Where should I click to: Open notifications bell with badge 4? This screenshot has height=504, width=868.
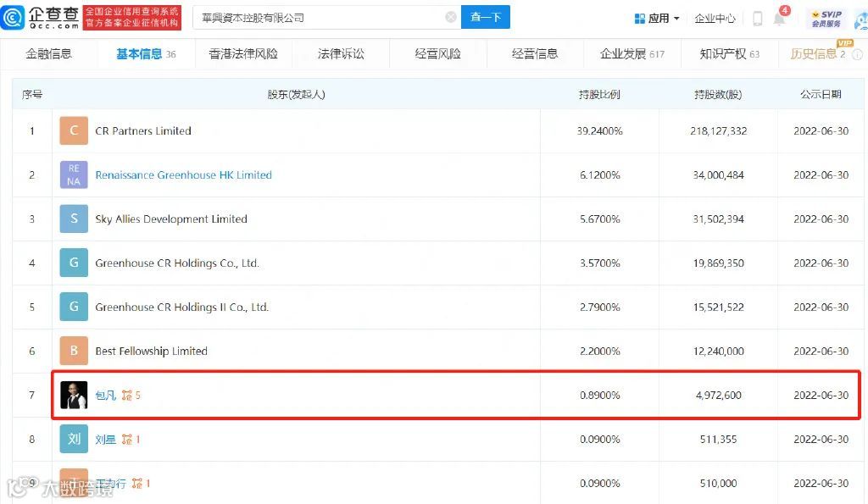click(x=780, y=17)
